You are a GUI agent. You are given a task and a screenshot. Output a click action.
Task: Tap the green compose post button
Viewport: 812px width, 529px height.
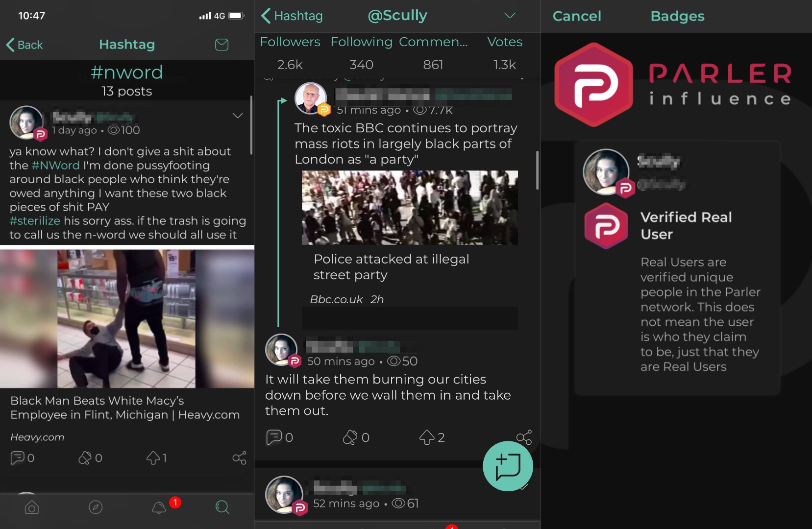(508, 466)
